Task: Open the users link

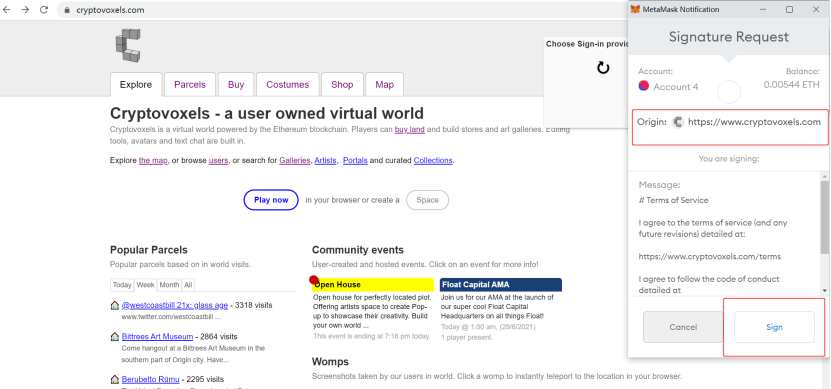Action: [x=218, y=160]
